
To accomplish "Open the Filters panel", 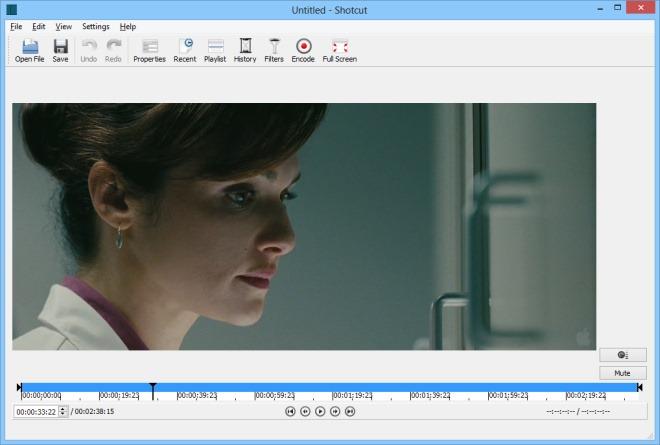I will click(x=274, y=50).
